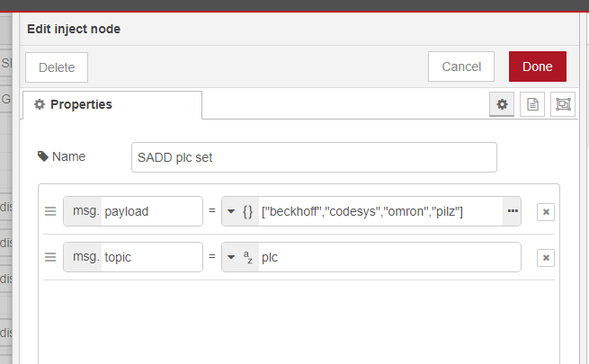
Task: Edit the msg. topic property field
Action: tap(152, 257)
